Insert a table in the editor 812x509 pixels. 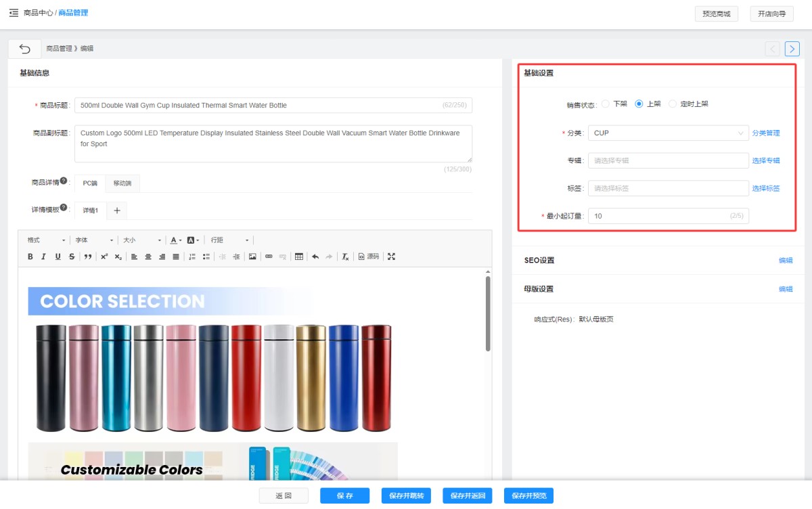pyautogui.click(x=298, y=257)
